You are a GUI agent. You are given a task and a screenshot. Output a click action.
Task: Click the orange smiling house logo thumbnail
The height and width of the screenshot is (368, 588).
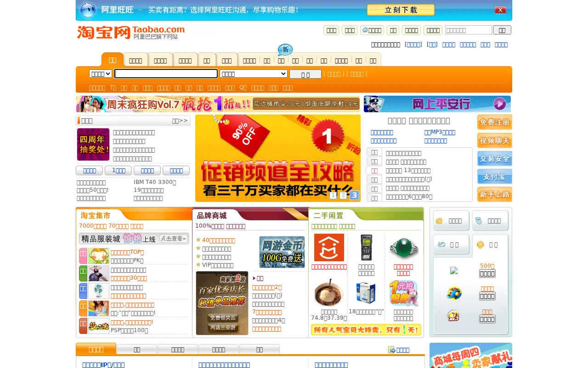click(329, 247)
